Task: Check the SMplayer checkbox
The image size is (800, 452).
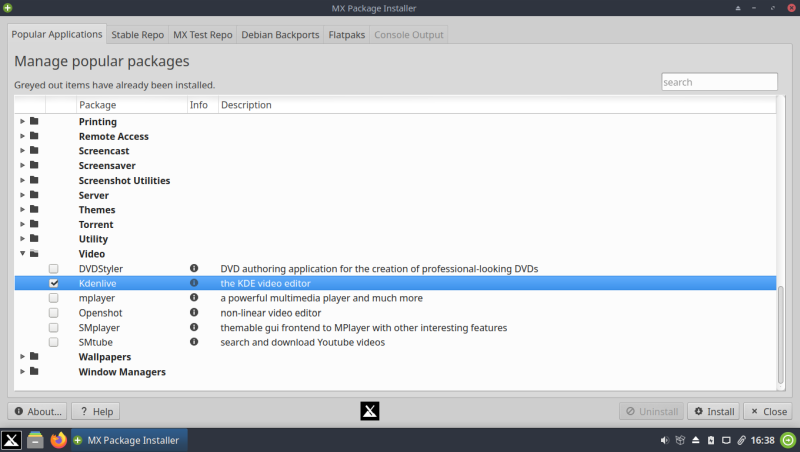Action: point(54,328)
